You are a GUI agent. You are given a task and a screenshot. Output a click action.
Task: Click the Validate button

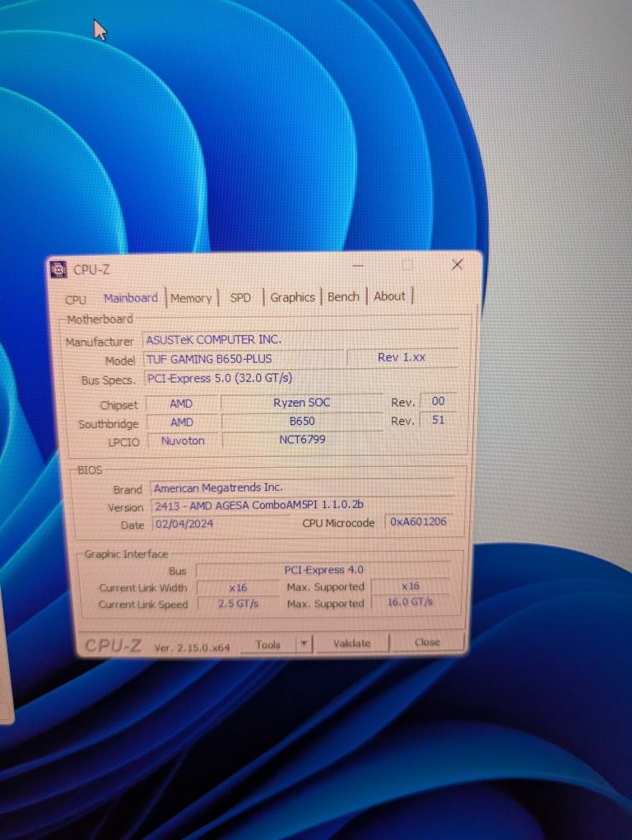[351, 643]
